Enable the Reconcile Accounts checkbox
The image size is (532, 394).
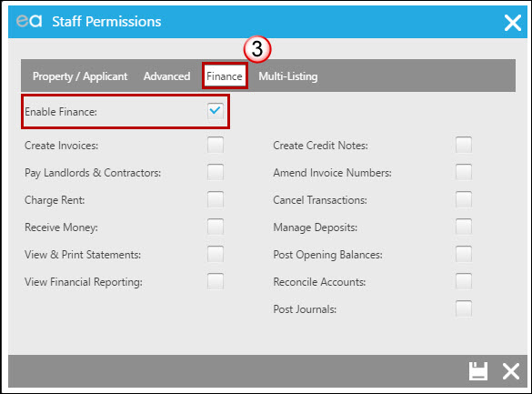[x=464, y=281]
